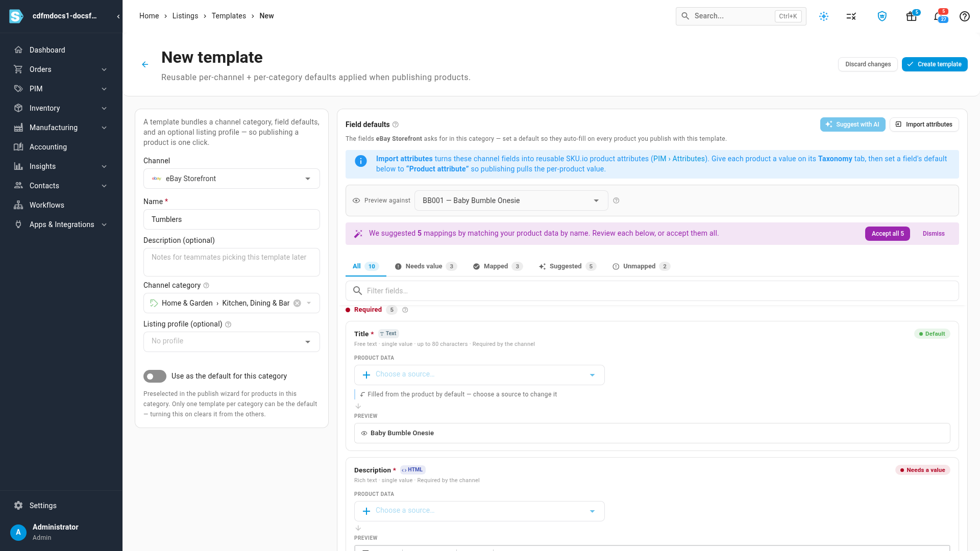
Task: Select the Suggested tab
Action: click(568, 266)
